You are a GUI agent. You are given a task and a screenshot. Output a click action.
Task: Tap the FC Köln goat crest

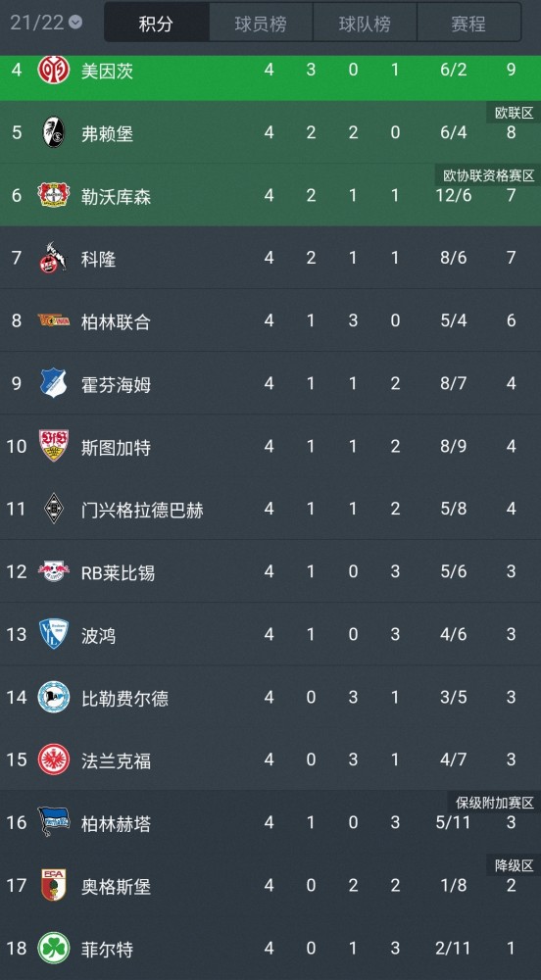tap(54, 258)
